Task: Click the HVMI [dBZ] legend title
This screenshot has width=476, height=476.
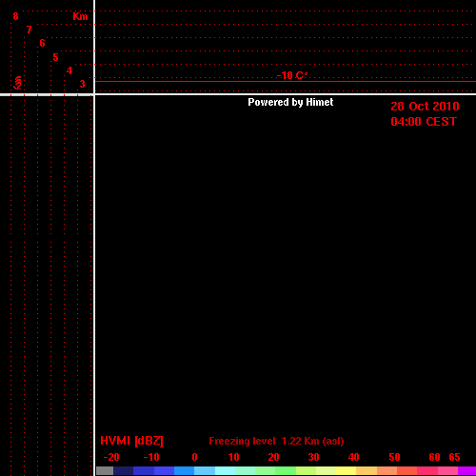Action: point(131,441)
